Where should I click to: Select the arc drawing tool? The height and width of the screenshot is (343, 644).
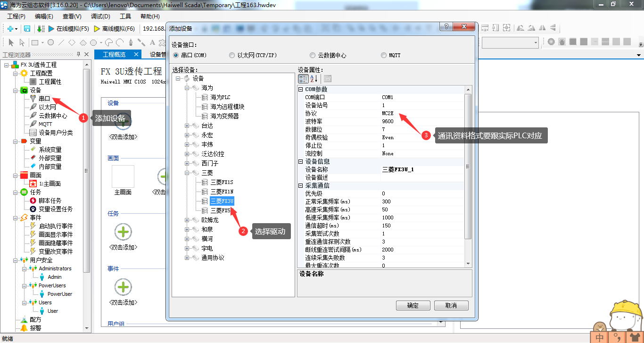click(x=120, y=42)
